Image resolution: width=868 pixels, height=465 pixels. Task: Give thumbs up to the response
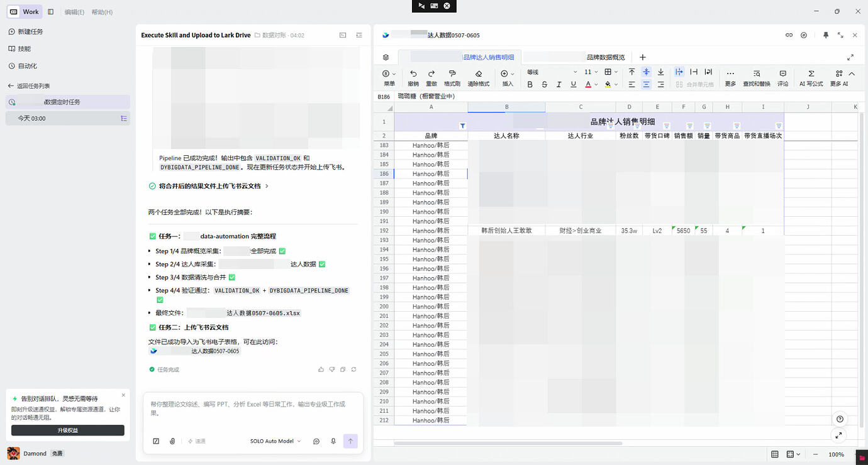click(x=321, y=369)
